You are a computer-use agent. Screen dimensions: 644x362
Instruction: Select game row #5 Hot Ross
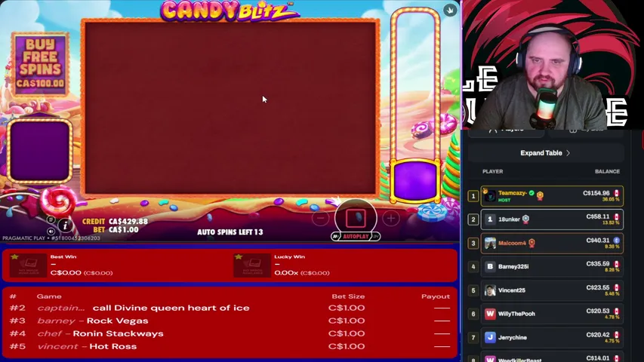coord(230,346)
